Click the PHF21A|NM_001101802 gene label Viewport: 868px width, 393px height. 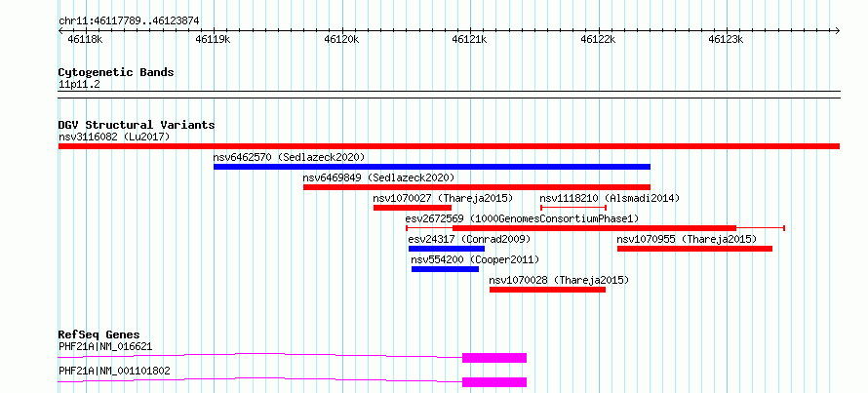[x=114, y=371]
